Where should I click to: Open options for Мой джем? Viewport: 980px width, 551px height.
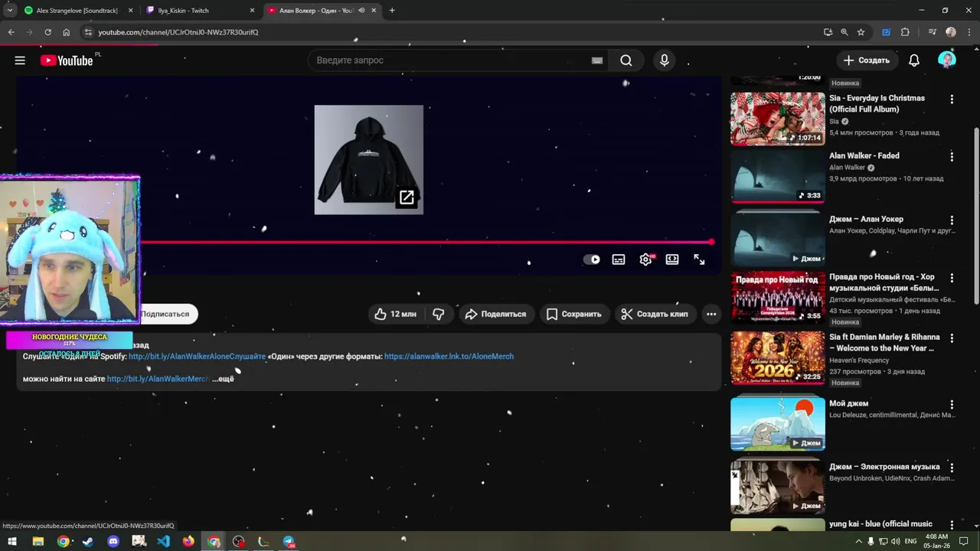coord(952,404)
